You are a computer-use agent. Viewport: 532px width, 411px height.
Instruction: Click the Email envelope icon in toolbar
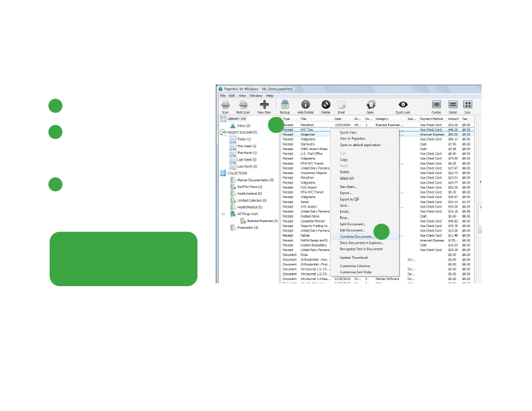(x=341, y=104)
